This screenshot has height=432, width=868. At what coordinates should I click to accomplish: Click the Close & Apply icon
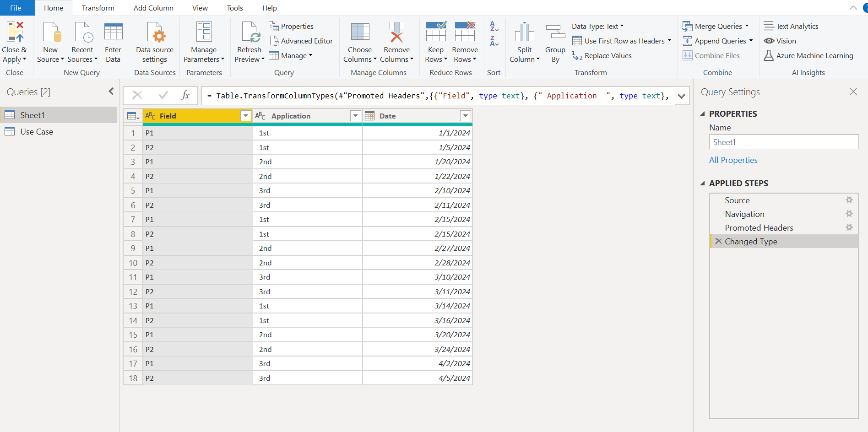click(15, 32)
